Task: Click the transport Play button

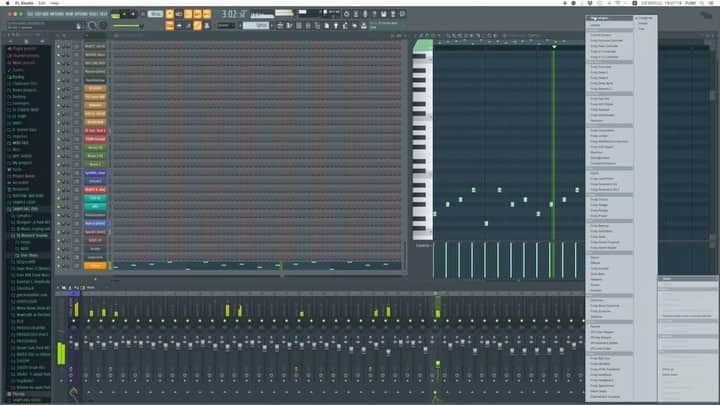Action: tap(124, 14)
